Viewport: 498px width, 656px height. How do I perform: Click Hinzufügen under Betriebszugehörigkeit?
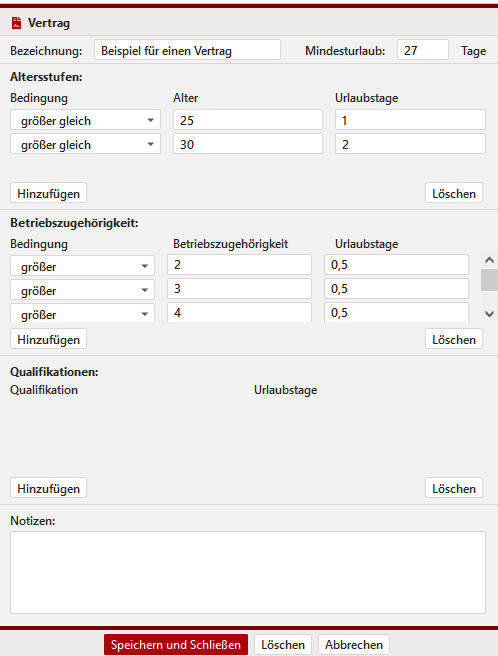click(49, 339)
